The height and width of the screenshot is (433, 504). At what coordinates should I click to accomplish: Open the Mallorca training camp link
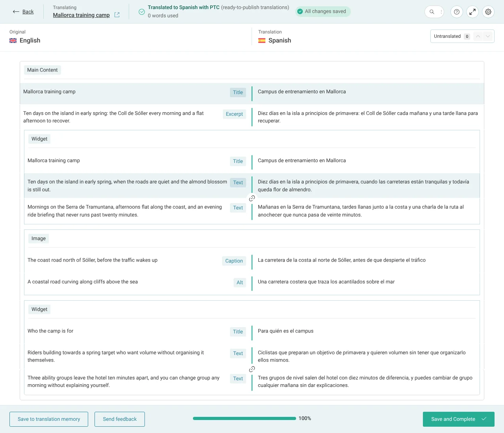click(x=82, y=15)
